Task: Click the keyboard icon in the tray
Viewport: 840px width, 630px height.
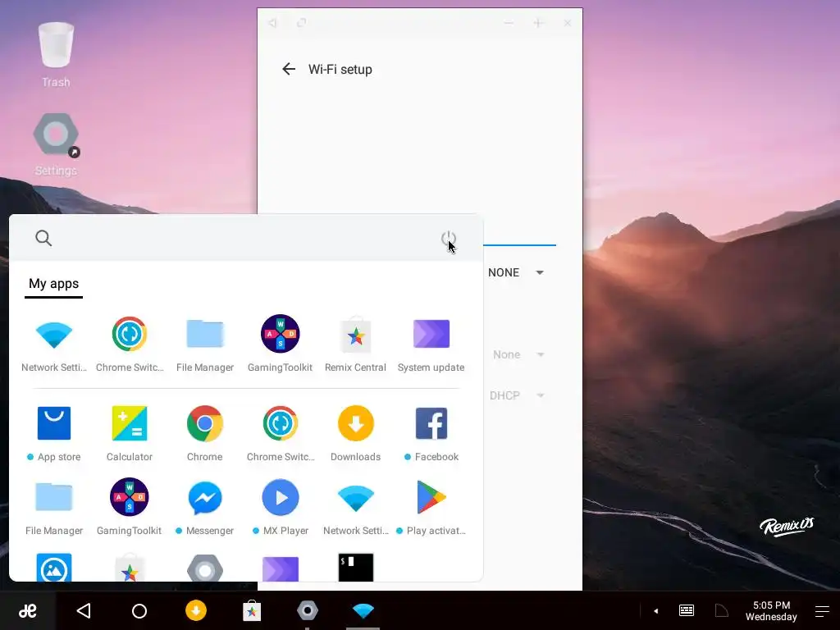Action: click(x=687, y=610)
